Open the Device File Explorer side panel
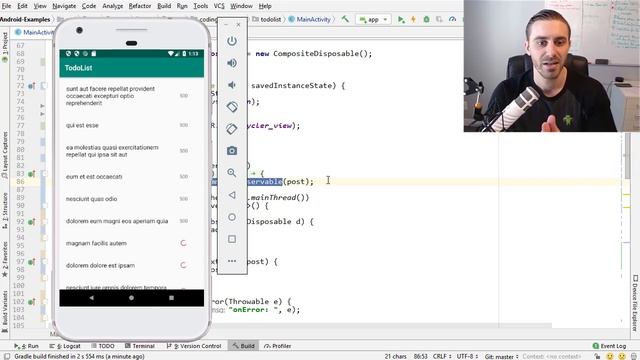 (636, 303)
